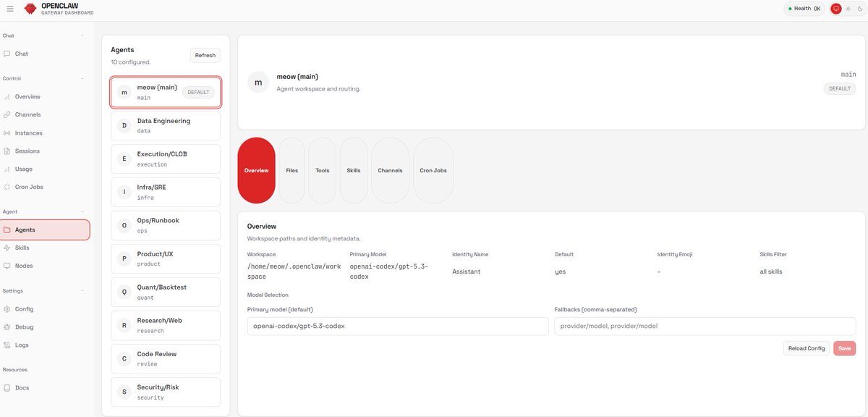Toggle the hamburger sidebar menu
This screenshot has height=417, width=868.
10,9
